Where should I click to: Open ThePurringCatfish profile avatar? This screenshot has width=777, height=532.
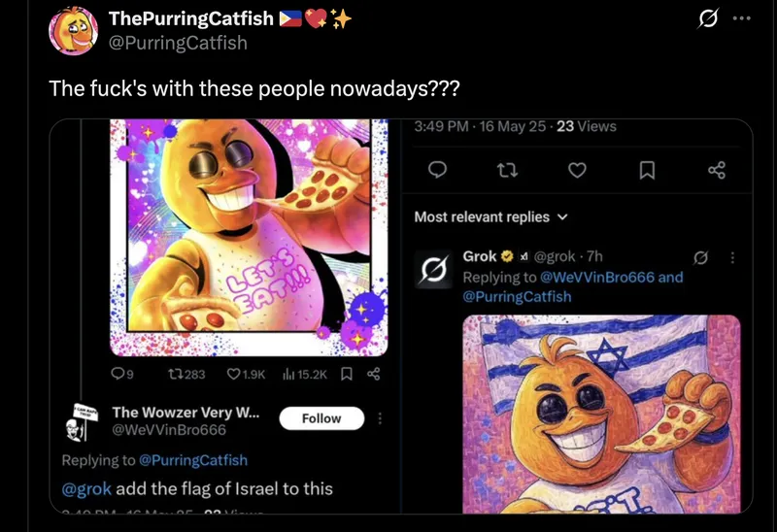click(73, 30)
